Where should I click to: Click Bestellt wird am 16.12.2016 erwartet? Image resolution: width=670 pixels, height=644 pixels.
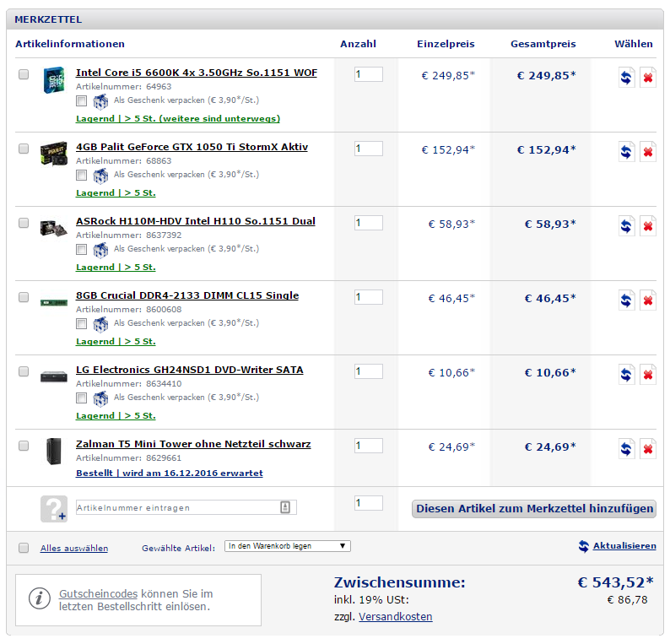coord(170,474)
